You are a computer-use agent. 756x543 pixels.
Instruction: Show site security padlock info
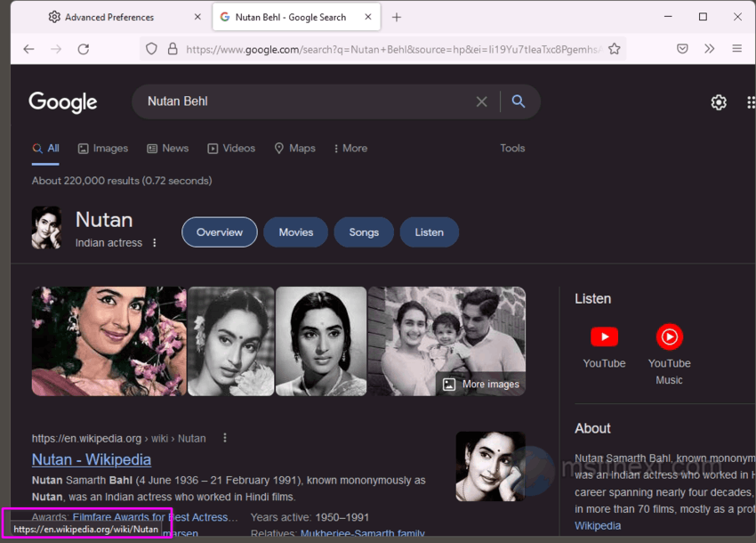173,49
